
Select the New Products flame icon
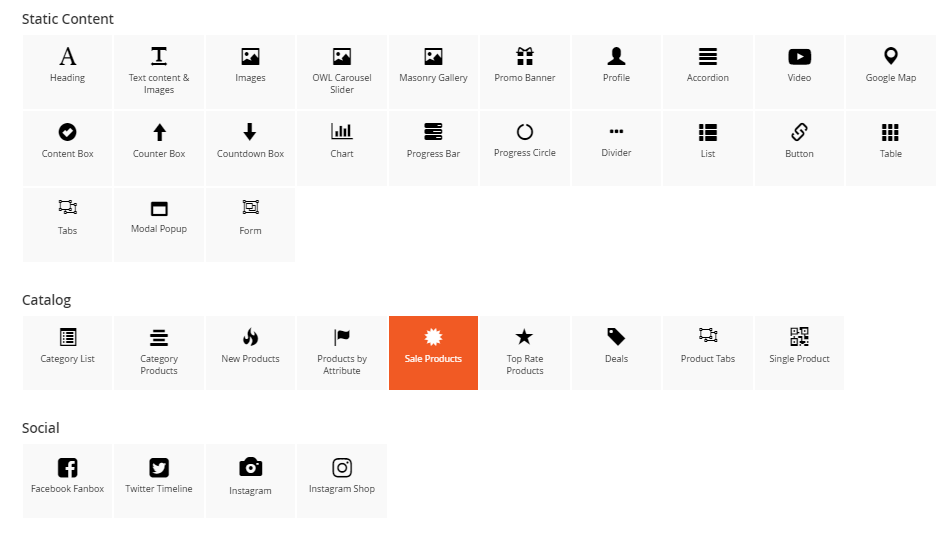250,338
